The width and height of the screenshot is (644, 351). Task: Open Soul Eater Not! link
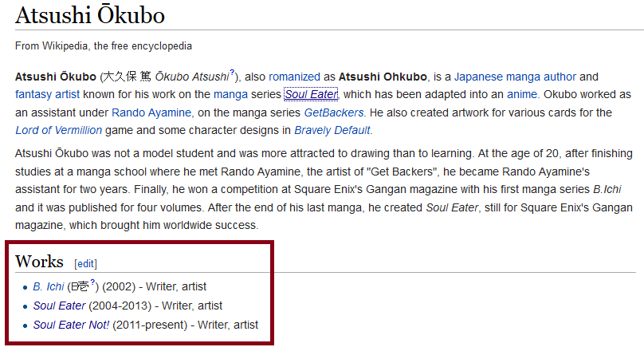(x=71, y=325)
